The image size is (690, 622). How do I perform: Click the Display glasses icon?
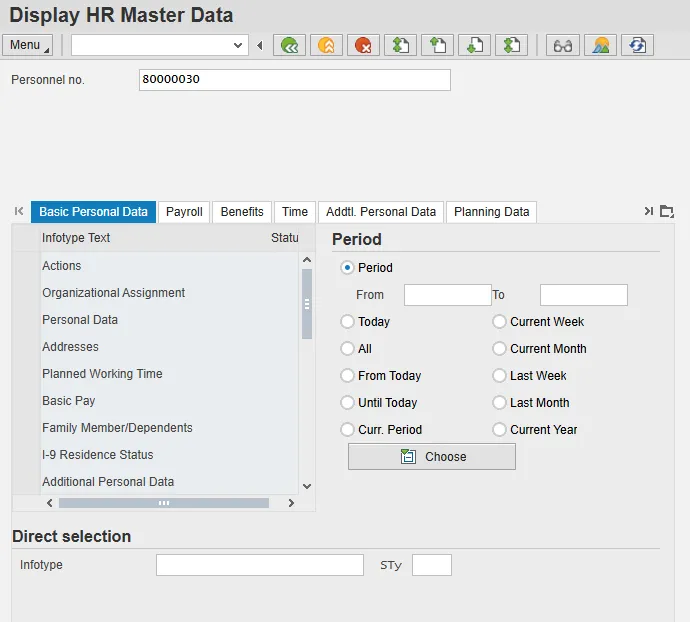pos(563,45)
